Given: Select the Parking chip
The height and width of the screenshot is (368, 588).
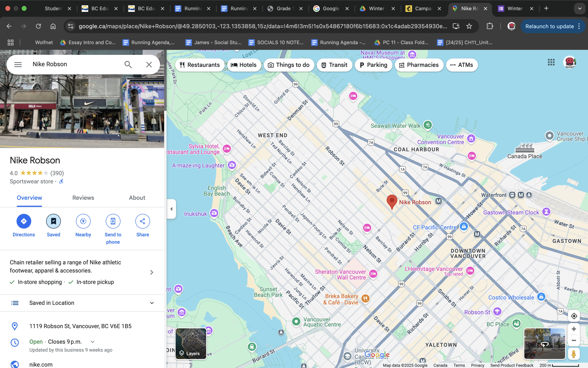Looking at the screenshot, I should 373,65.
